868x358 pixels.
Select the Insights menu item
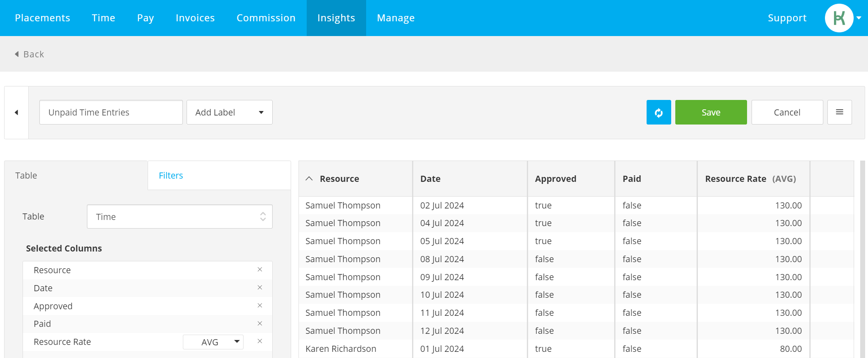pyautogui.click(x=336, y=18)
